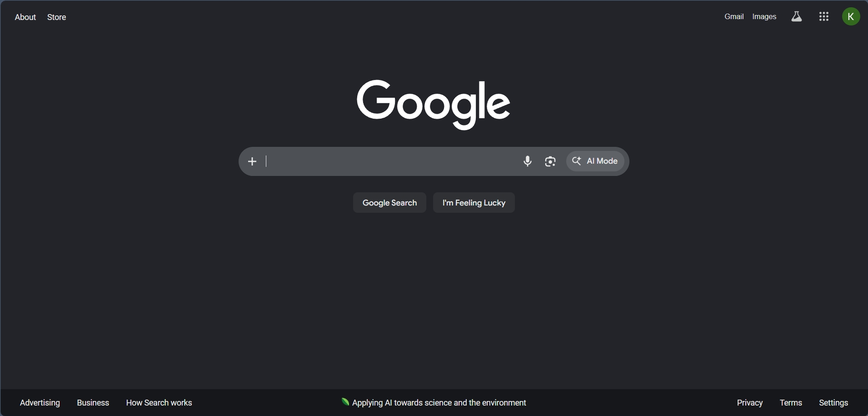
Task: Click the Google logo
Action: (434, 105)
